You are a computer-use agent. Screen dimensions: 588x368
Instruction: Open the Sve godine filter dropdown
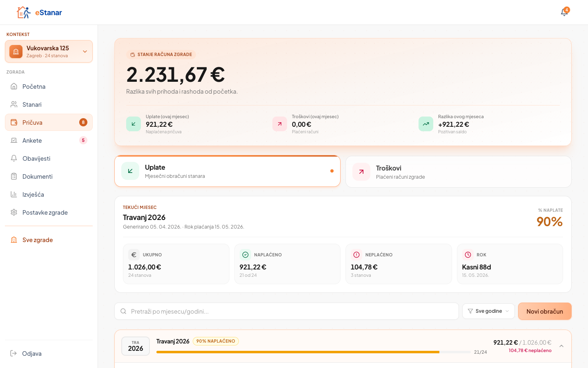click(x=488, y=311)
